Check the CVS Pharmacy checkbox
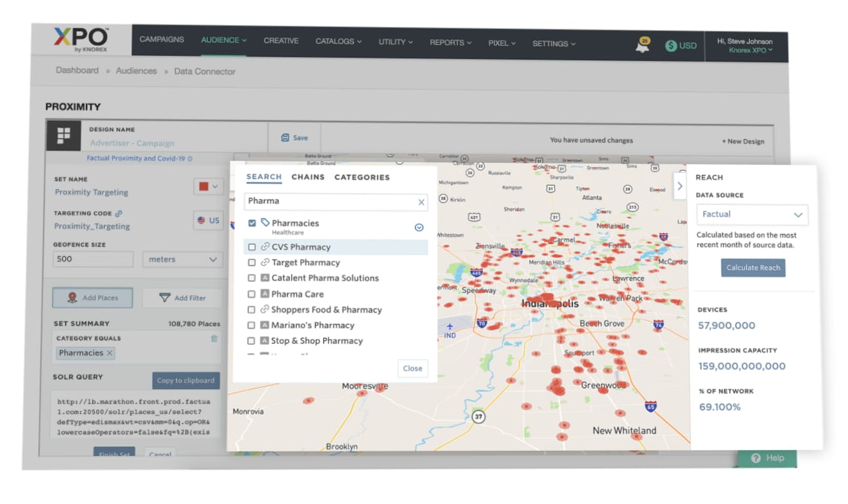848x504 pixels. [x=252, y=247]
